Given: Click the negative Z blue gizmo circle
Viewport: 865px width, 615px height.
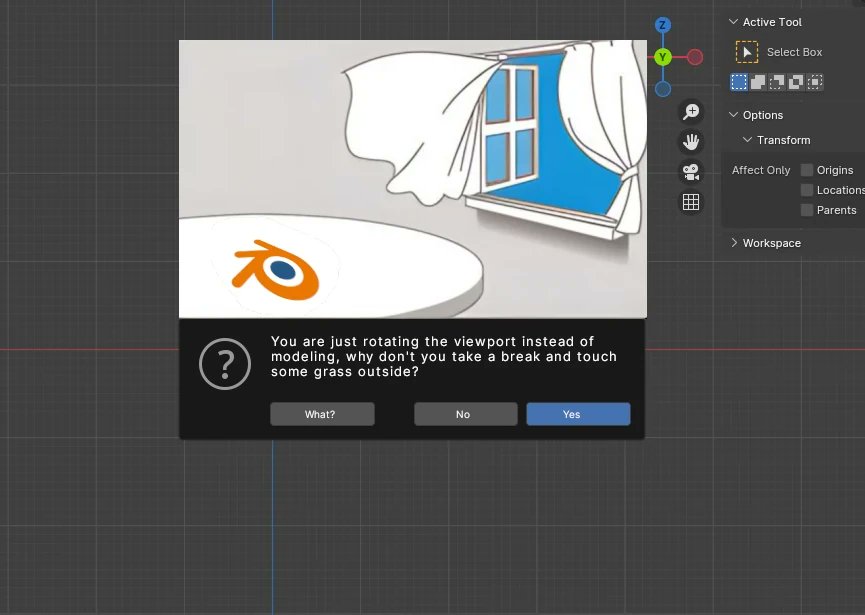Looking at the screenshot, I should 663,89.
